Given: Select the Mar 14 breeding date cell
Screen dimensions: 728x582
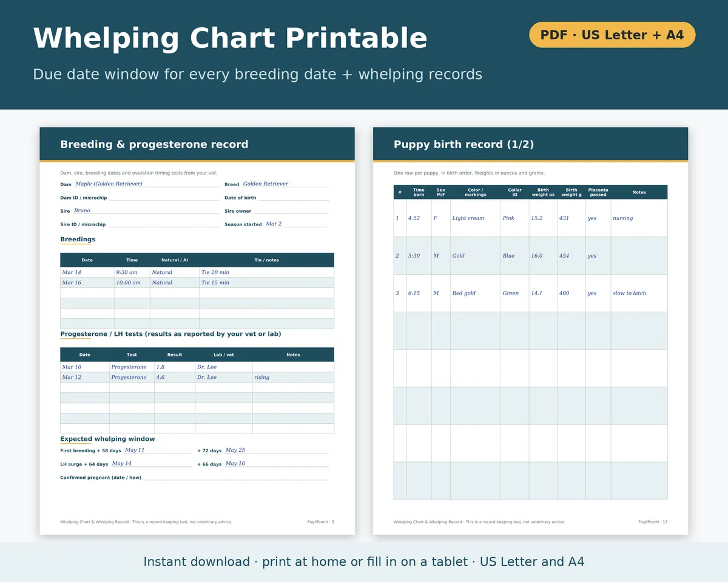Looking at the screenshot, I should (87, 273).
